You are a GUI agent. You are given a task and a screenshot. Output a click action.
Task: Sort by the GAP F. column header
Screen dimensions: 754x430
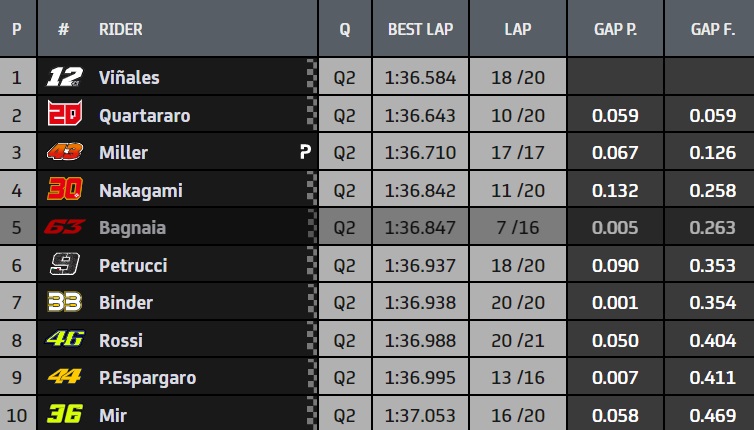coord(714,29)
